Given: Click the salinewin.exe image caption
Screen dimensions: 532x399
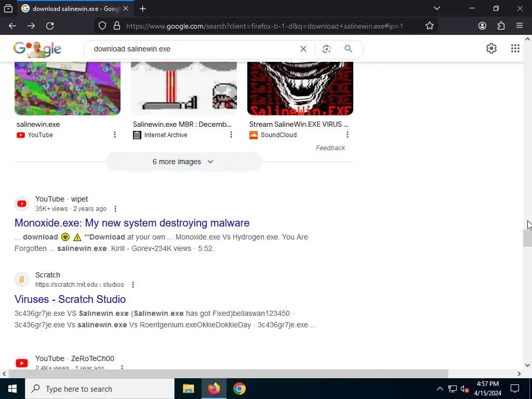Looking at the screenshot, I should pos(38,124).
